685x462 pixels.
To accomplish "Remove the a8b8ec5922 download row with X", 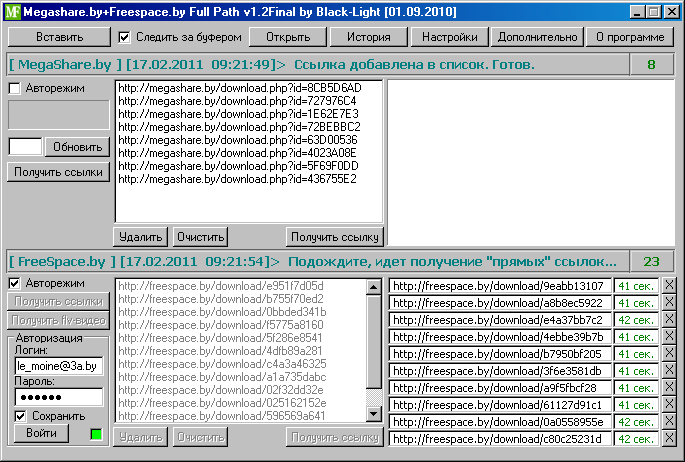I will pyautogui.click(x=669, y=303).
